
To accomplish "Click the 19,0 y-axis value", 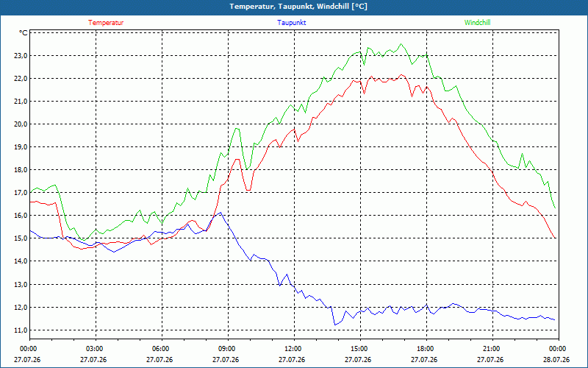I will point(21,146).
